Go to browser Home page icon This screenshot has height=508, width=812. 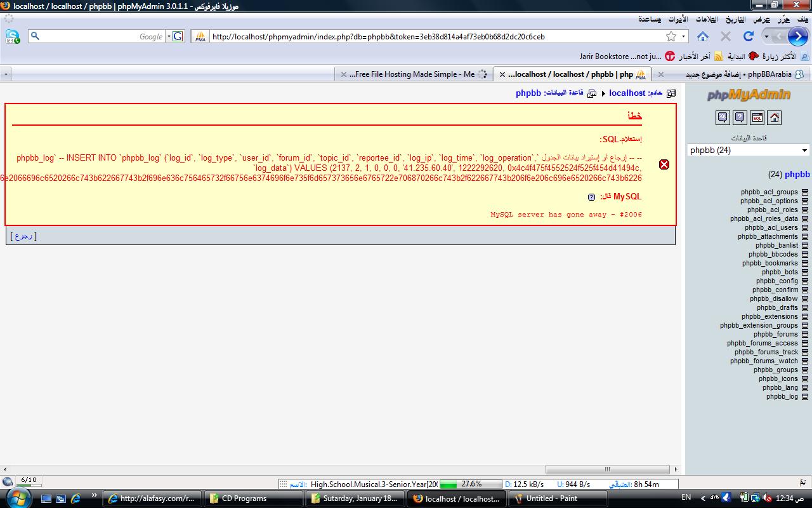(x=703, y=36)
